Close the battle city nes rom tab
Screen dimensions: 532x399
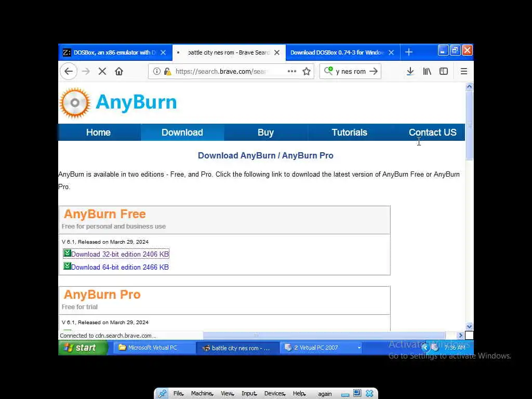click(277, 52)
